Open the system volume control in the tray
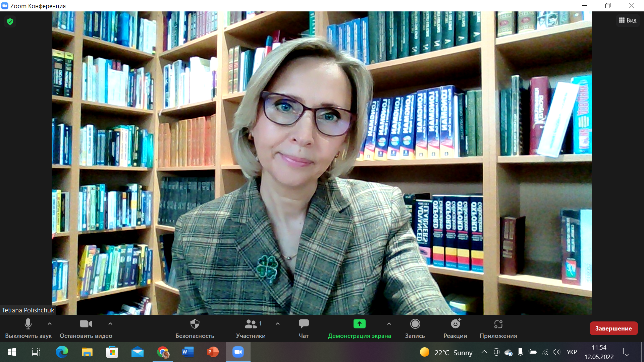Viewport: 644px width, 362px height. [x=556, y=352]
